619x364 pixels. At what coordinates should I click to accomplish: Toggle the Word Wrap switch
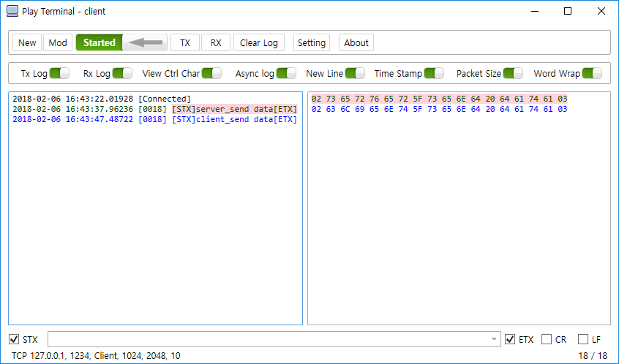(x=592, y=73)
